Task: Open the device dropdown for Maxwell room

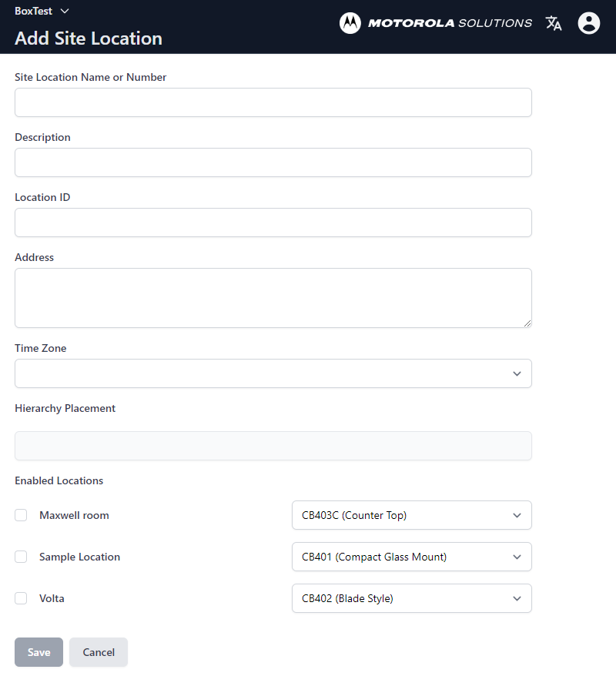Action: click(x=411, y=515)
